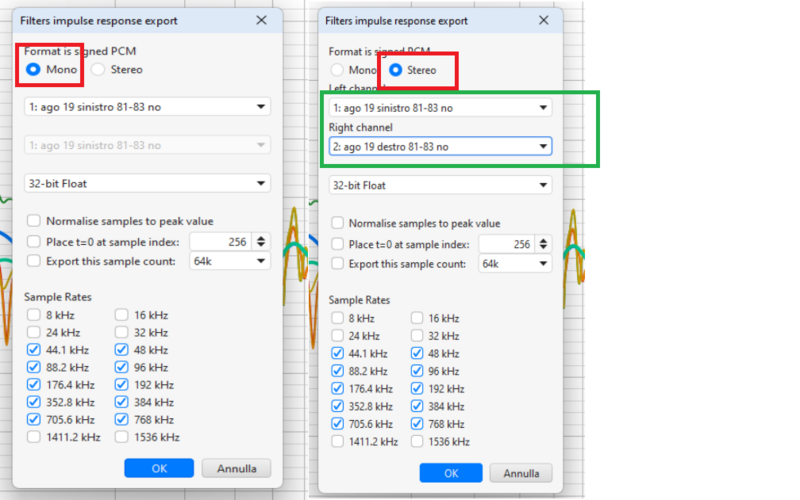Check the 8 kHz box in right dialog
This screenshot has width=800, height=500.
[338, 320]
